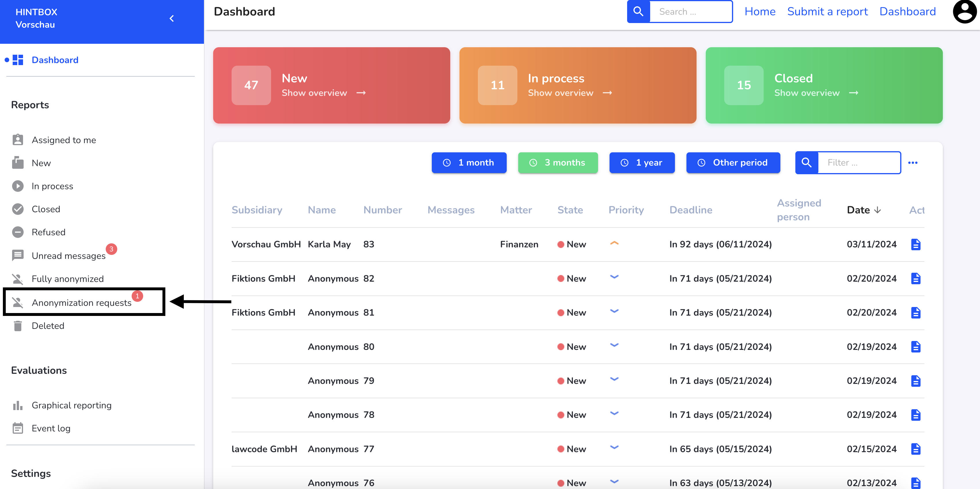Click the Fully anonymized crossed-person icon
The image size is (980, 489).
point(18,279)
